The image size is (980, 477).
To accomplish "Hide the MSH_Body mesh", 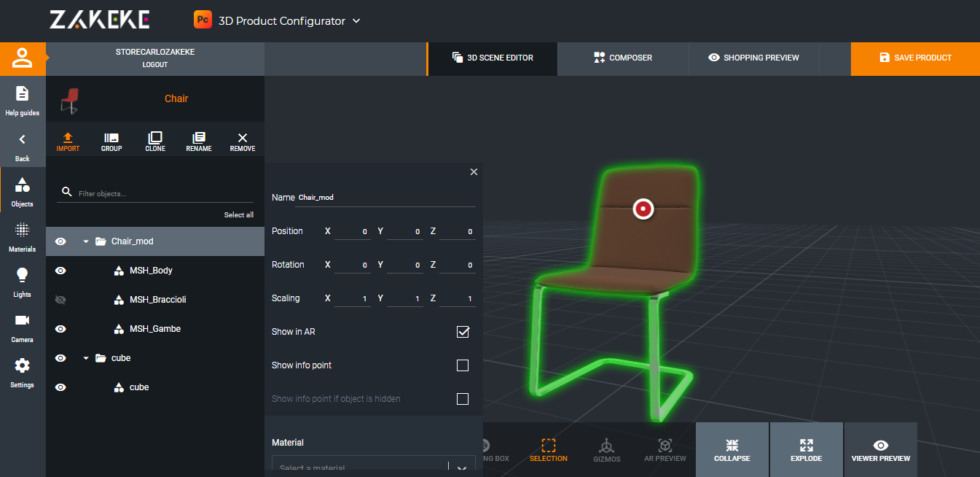I will click(x=61, y=271).
